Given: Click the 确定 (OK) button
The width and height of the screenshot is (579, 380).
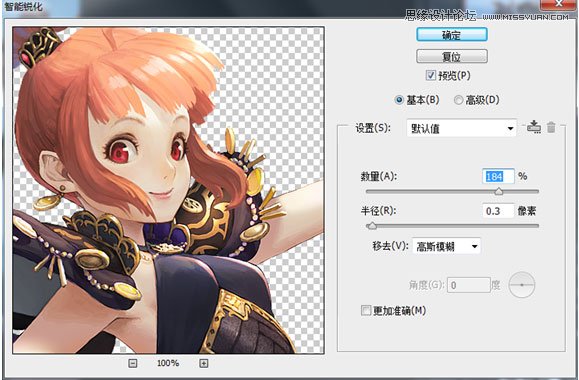Looking at the screenshot, I should [452, 35].
